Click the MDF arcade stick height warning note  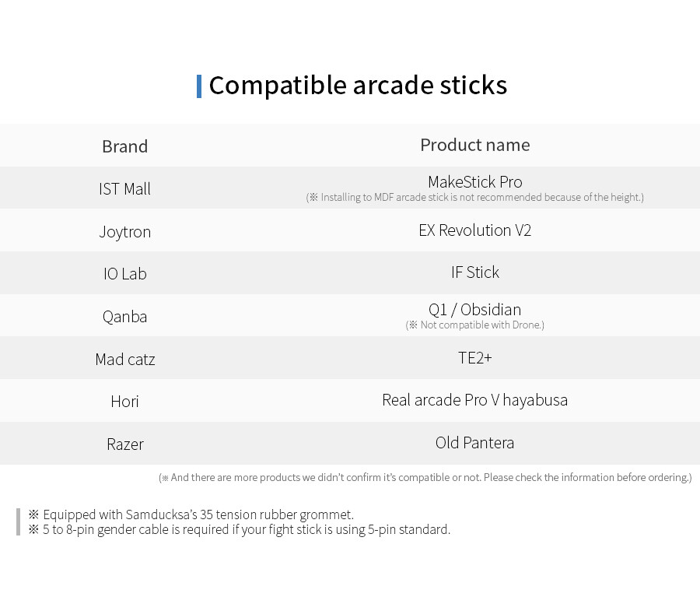coord(475,198)
